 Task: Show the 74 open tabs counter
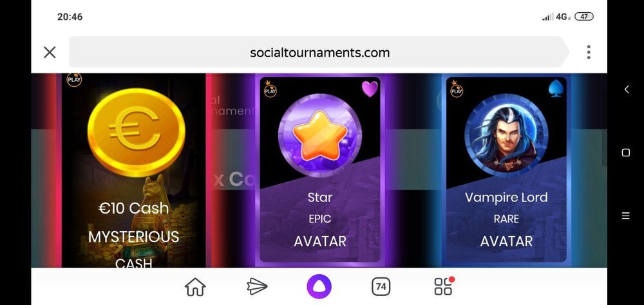click(381, 286)
